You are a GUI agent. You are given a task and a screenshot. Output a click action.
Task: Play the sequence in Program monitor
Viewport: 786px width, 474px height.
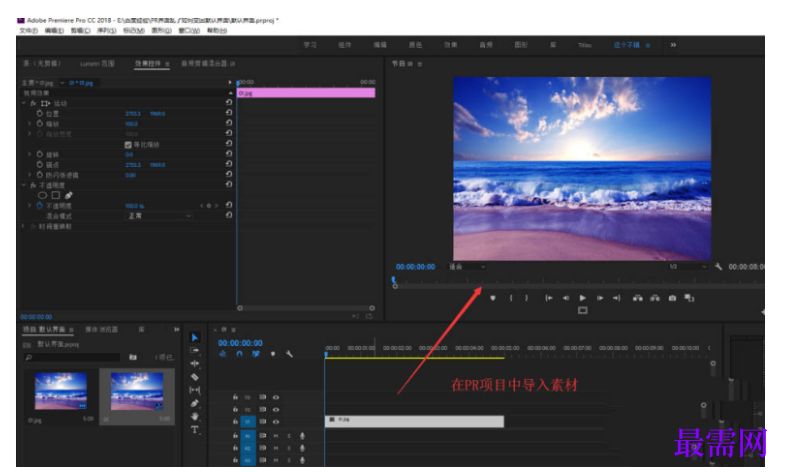click(x=582, y=298)
